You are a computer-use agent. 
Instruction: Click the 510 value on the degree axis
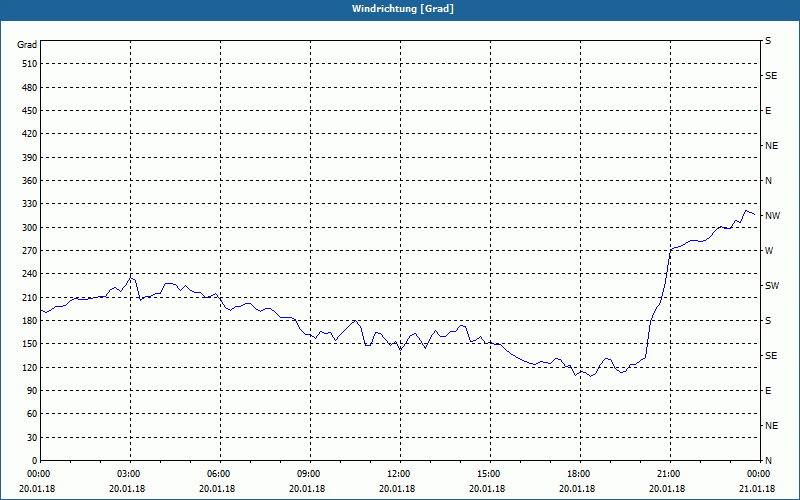(x=30, y=64)
